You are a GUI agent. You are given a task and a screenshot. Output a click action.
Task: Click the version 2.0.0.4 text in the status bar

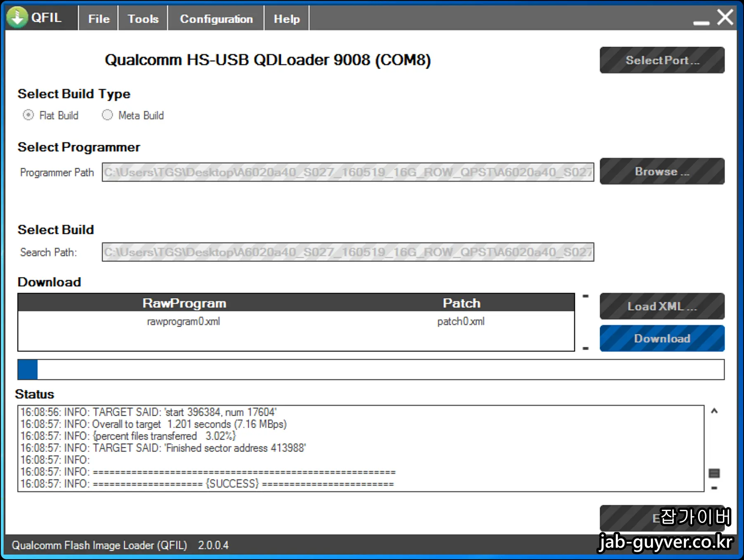(213, 545)
